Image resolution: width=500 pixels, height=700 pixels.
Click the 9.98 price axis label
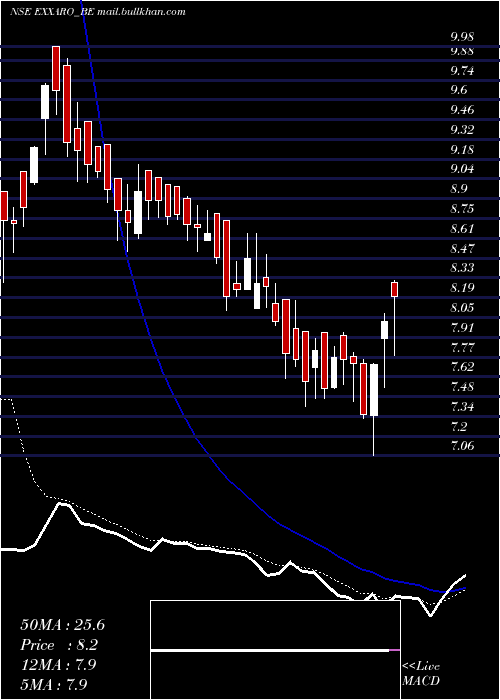point(462,37)
